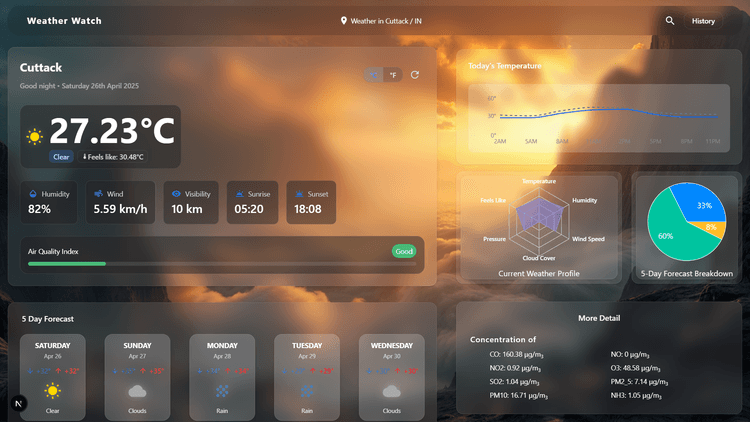Open the search magnifier icon

point(670,21)
